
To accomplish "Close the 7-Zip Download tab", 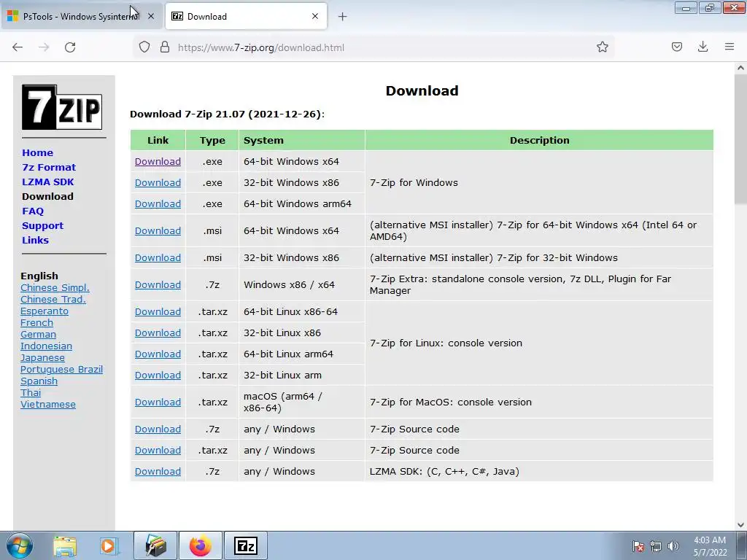I will [x=315, y=16].
